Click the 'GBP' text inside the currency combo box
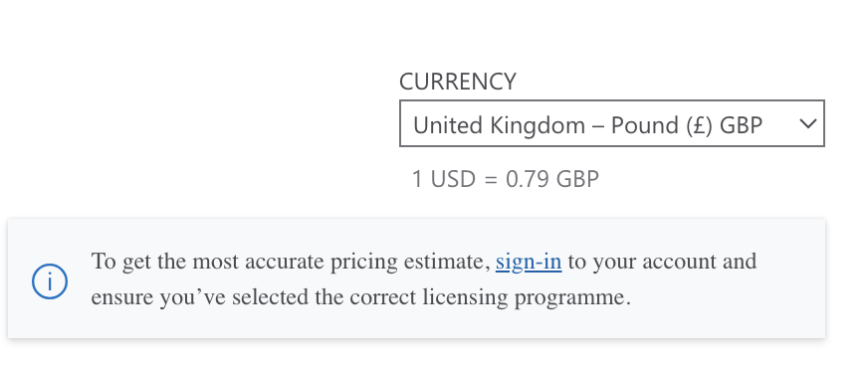 pyautogui.click(x=741, y=125)
